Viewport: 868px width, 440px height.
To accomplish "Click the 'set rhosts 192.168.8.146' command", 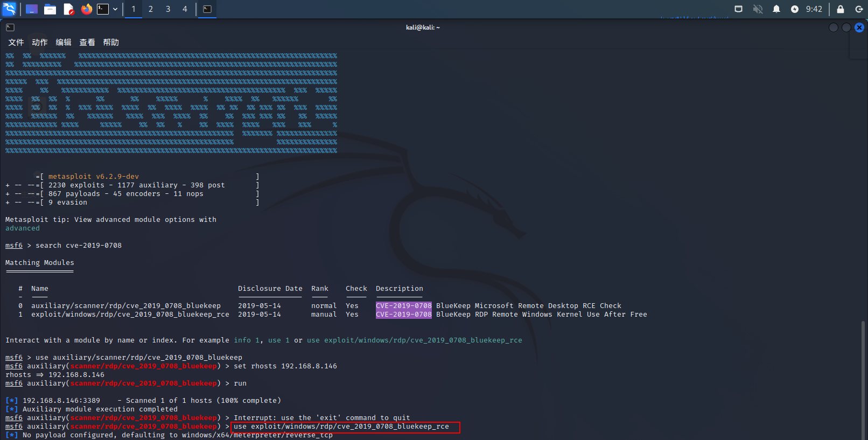I will tap(285, 366).
